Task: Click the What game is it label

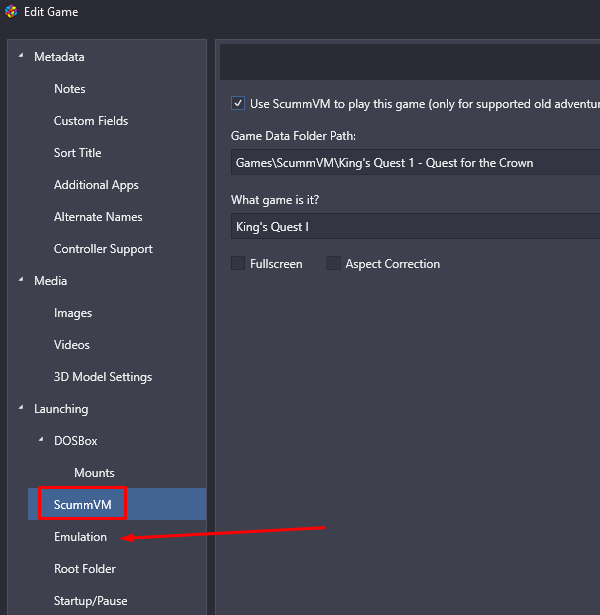Action: [x=275, y=200]
